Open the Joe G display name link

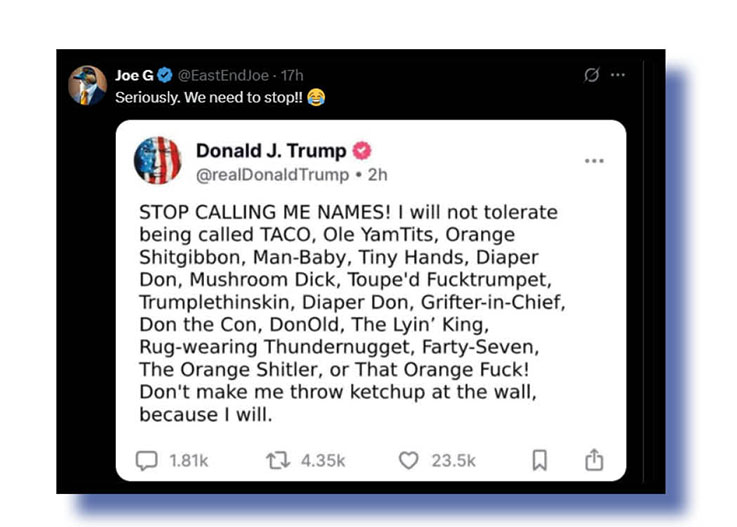(x=130, y=75)
